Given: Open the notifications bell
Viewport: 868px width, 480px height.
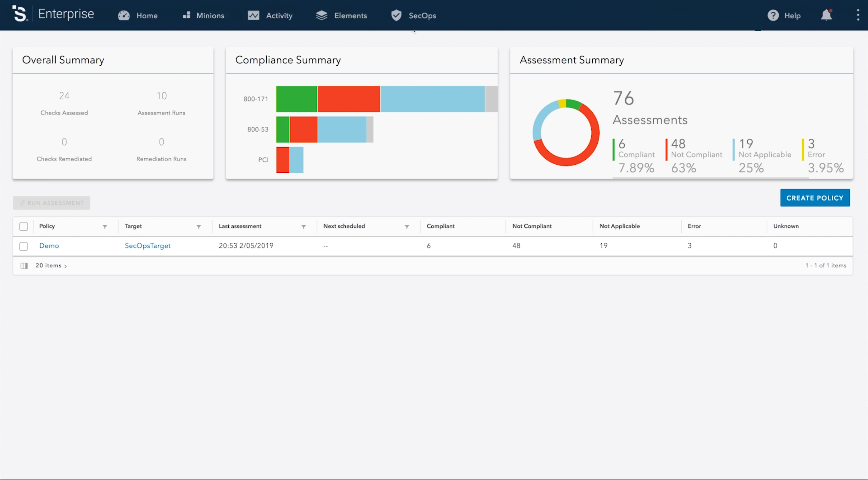Looking at the screenshot, I should point(826,15).
